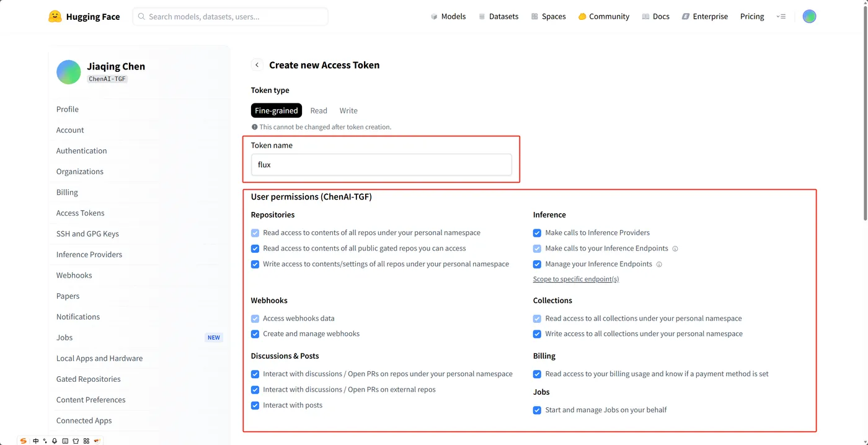Click the back arrow beside Create new Access Token
The width and height of the screenshot is (868, 445).
point(257,65)
